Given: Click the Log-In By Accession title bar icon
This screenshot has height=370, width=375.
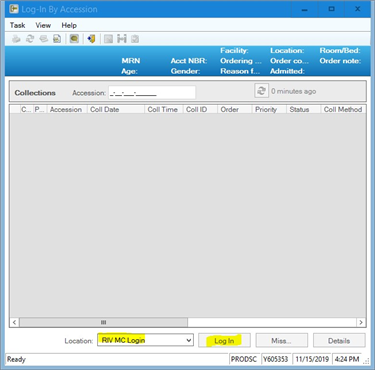Looking at the screenshot, I should tap(14, 9).
